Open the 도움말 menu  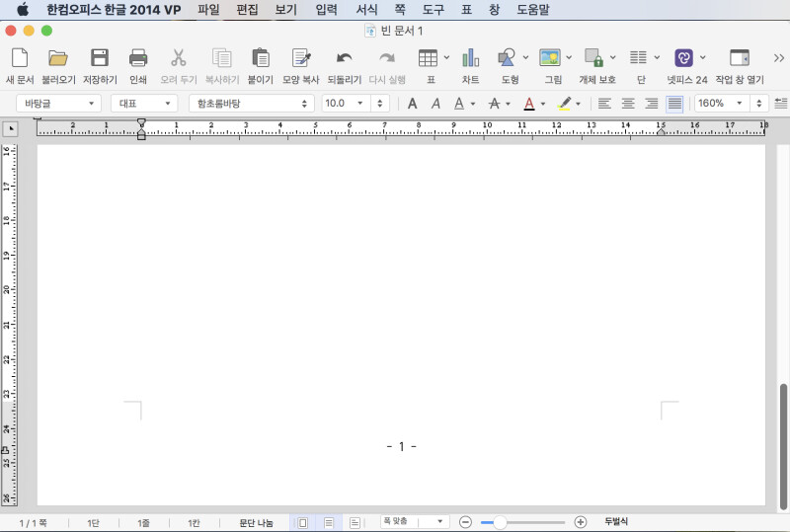tap(533, 10)
